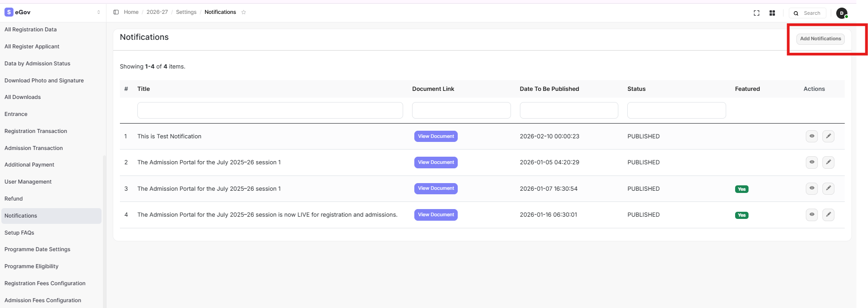The image size is (868, 308).
Task: Toggle the sidebar panel icon
Action: point(116,12)
